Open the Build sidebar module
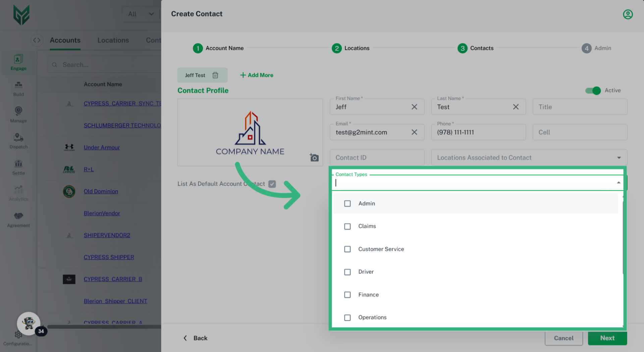644x352 pixels. click(18, 88)
